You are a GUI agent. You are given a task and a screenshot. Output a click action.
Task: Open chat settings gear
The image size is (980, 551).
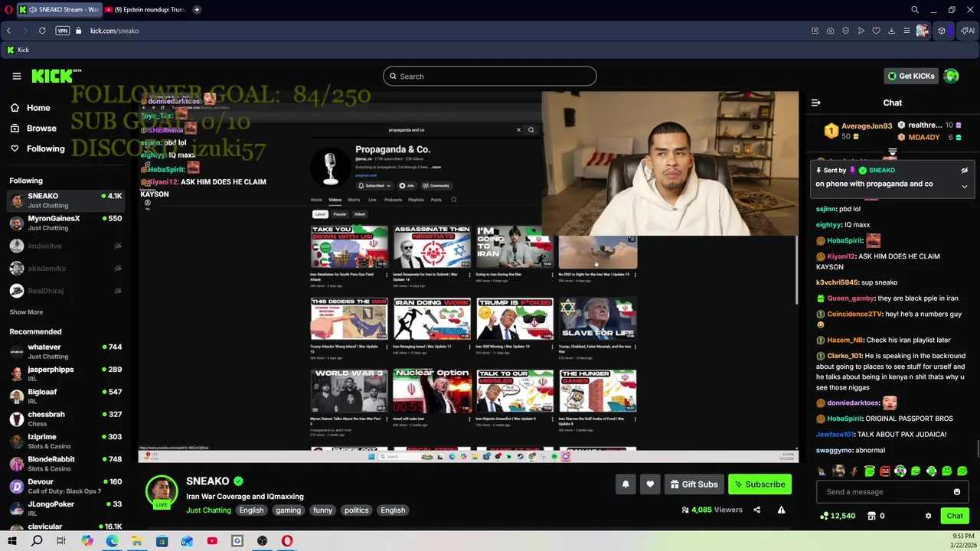tap(928, 516)
